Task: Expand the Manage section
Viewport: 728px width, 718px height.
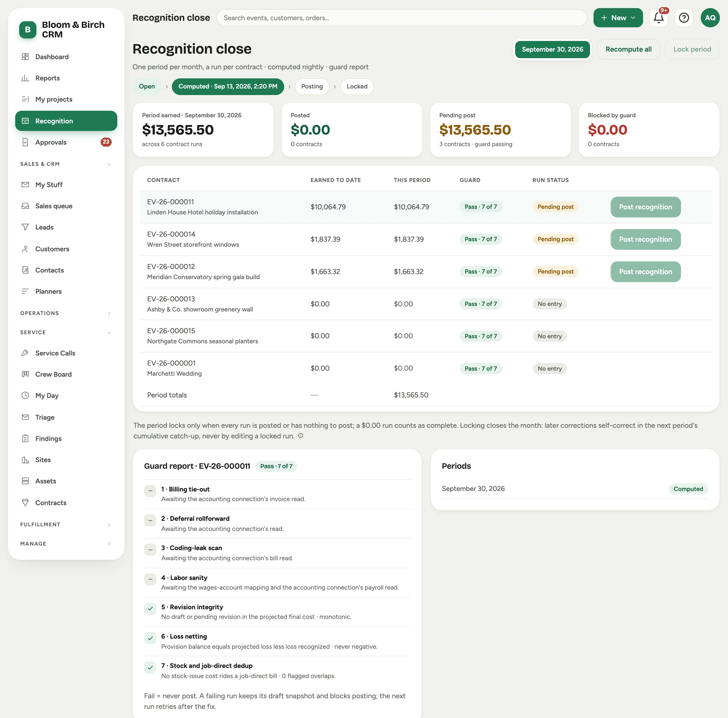Action: click(x=66, y=544)
